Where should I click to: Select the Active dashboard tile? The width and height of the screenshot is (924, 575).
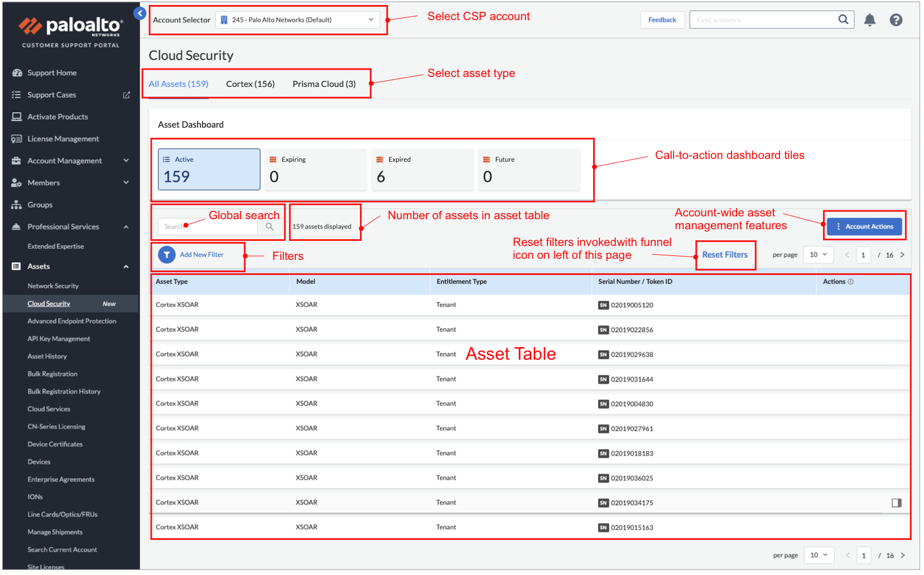point(209,170)
